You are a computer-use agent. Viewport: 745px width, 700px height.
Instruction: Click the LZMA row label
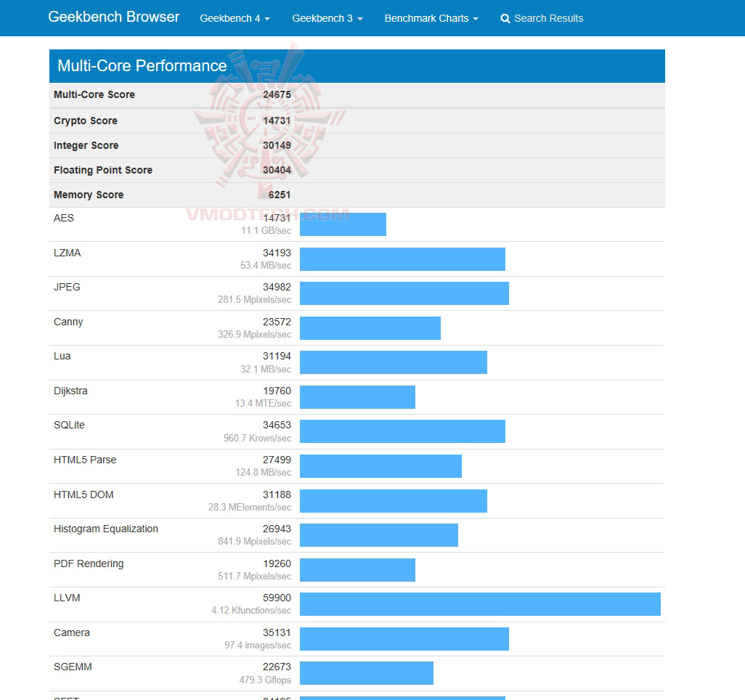coord(67,253)
